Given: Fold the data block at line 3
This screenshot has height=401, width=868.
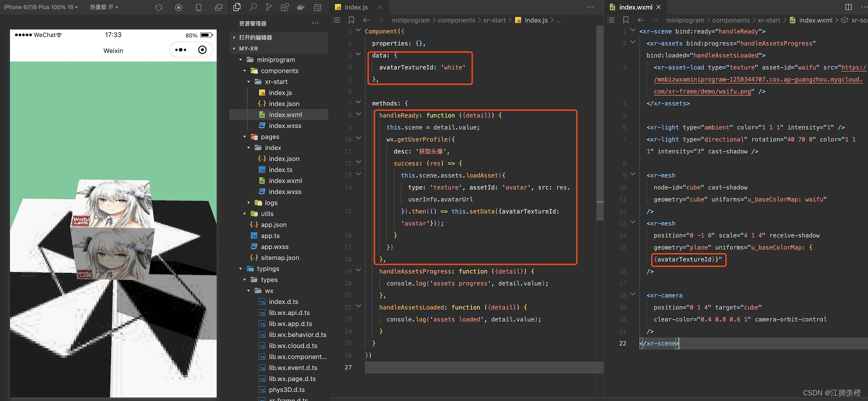Looking at the screenshot, I should point(358,54).
